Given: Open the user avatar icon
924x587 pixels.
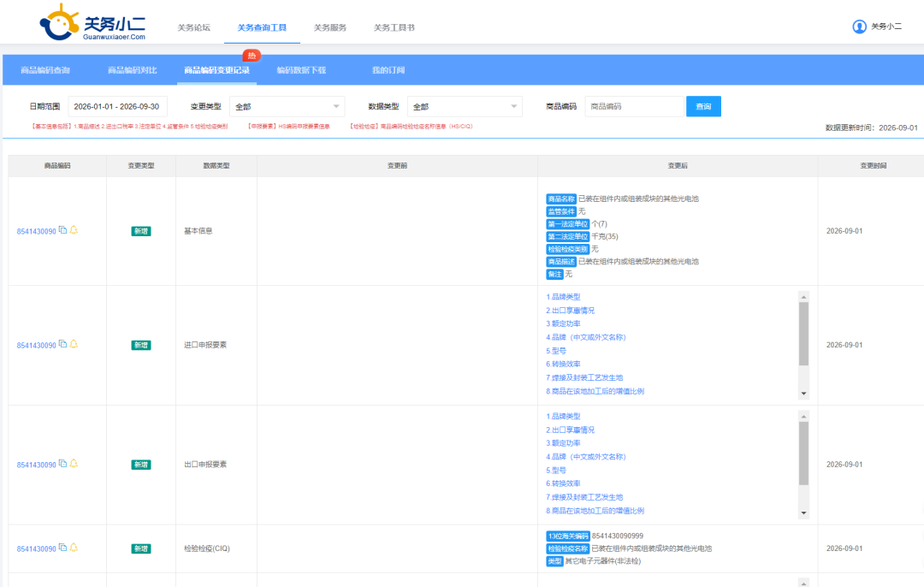Looking at the screenshot, I should 859,27.
